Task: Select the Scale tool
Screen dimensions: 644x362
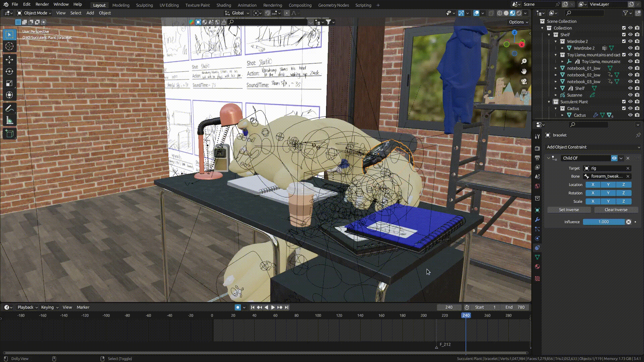Action: pos(9,83)
